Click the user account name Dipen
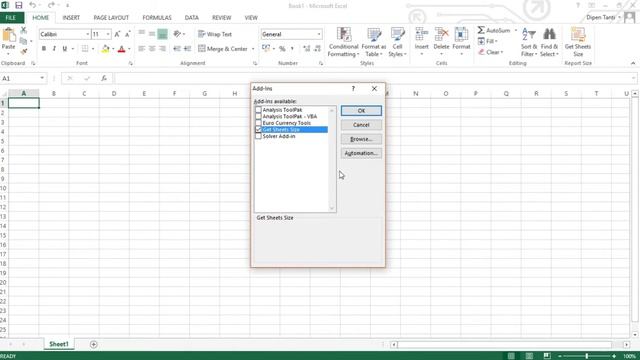This screenshot has height=360, width=640. coord(600,18)
